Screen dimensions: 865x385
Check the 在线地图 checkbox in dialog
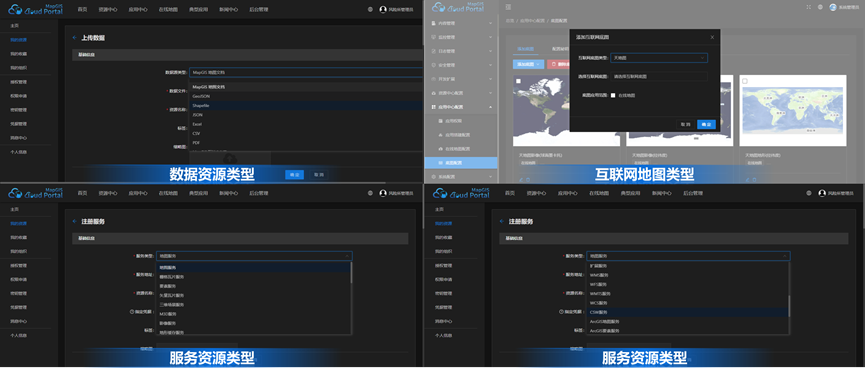(x=613, y=95)
